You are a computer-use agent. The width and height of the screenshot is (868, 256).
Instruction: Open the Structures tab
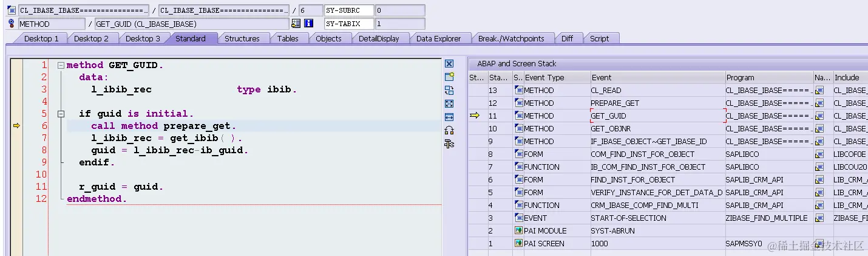pyautogui.click(x=242, y=38)
